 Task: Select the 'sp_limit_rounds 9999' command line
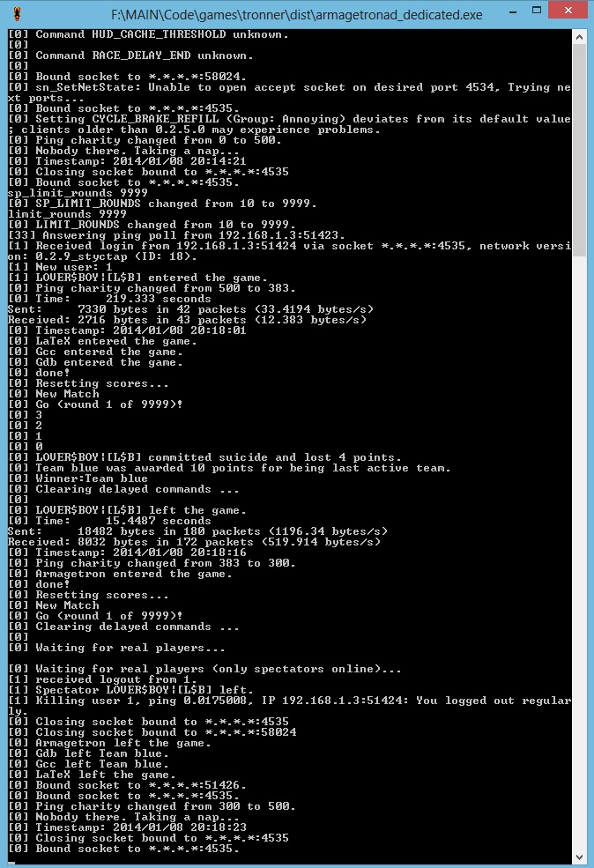click(x=78, y=193)
